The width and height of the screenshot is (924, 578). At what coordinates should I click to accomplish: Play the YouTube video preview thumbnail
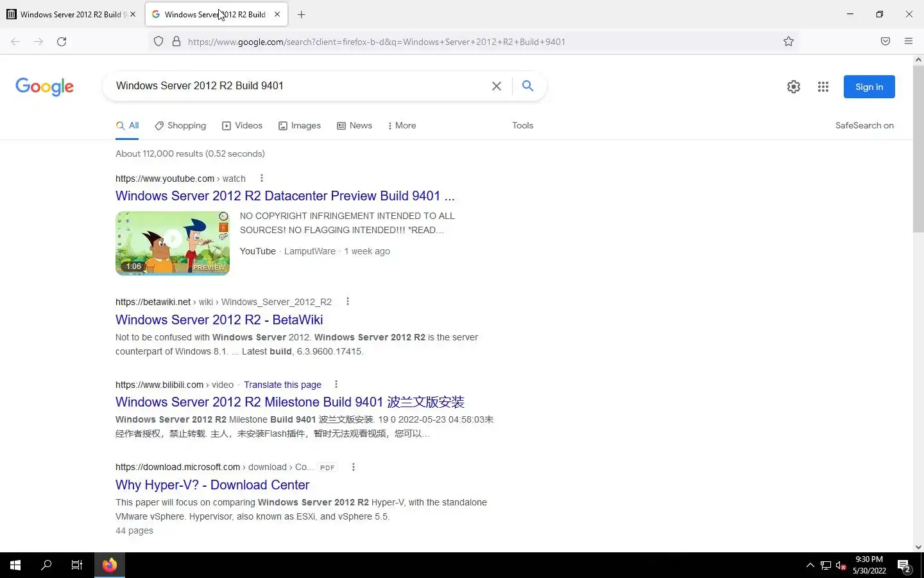(x=173, y=243)
